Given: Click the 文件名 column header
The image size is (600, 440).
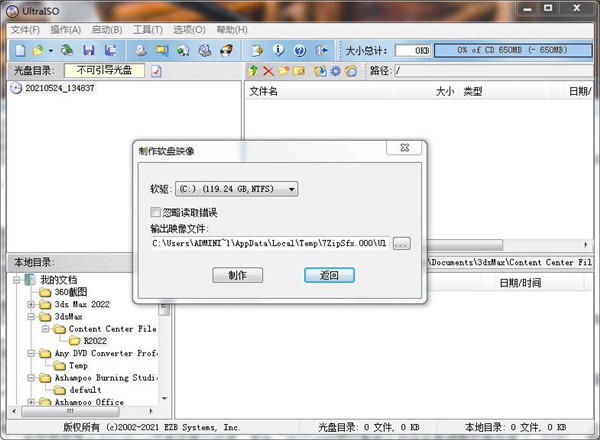Looking at the screenshot, I should pos(321,91).
